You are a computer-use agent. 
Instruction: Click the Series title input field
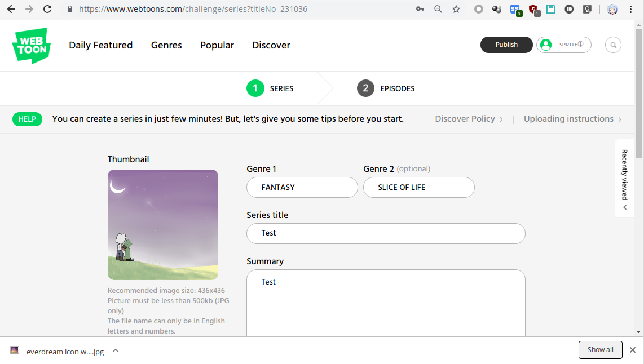386,233
